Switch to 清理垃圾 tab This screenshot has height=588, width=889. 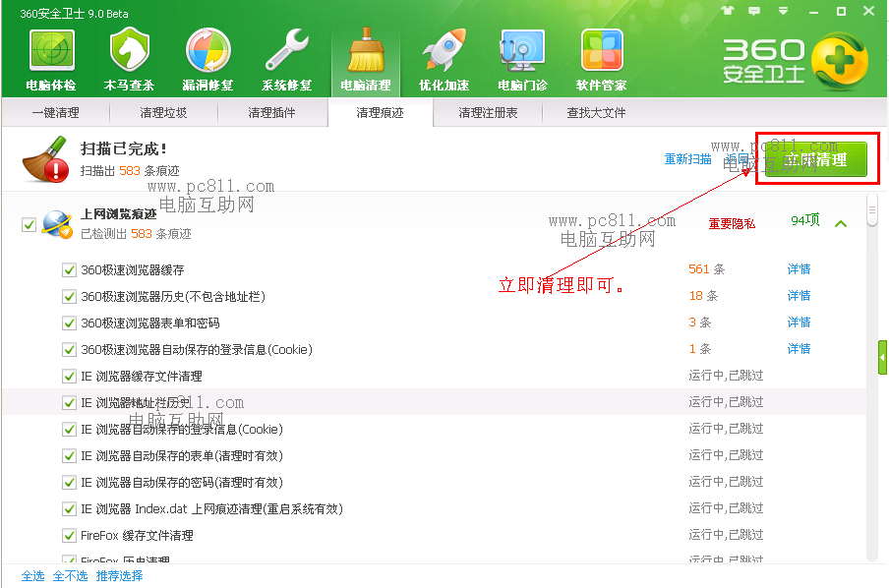163,113
